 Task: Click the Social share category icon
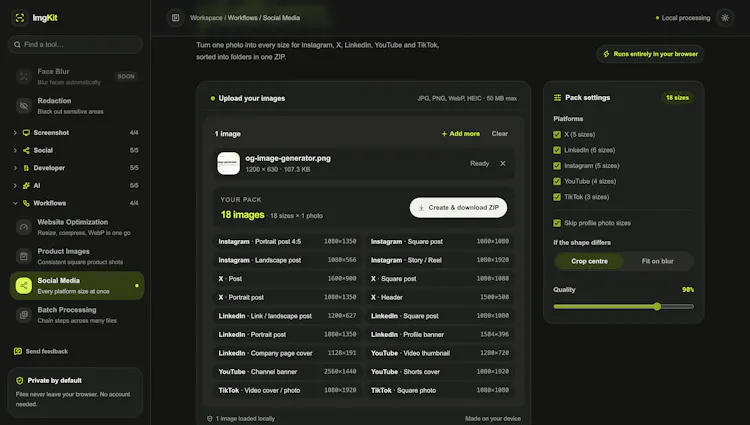pos(26,150)
